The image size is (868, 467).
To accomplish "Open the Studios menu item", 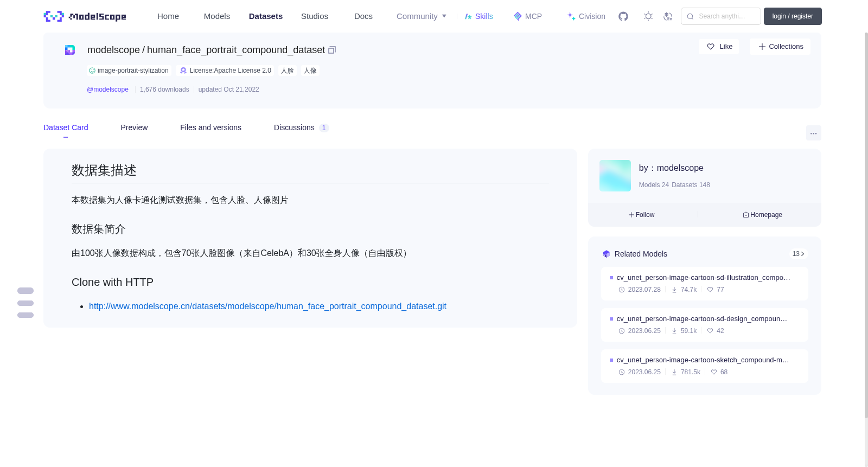I will pyautogui.click(x=315, y=16).
